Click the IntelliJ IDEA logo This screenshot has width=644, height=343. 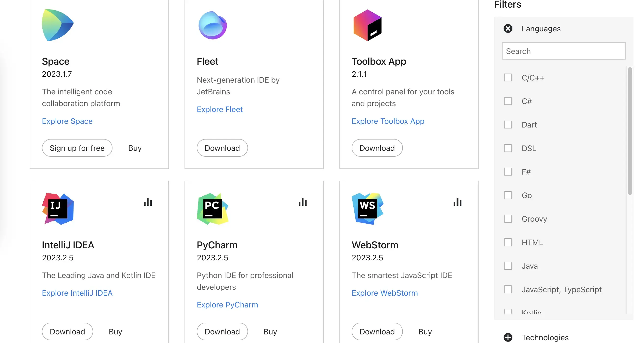58,209
